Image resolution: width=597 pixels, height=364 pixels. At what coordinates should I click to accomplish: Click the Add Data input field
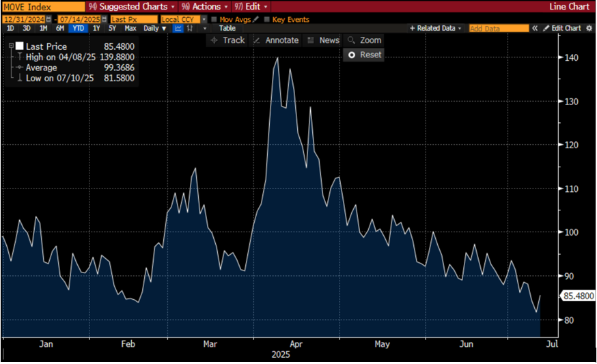click(x=499, y=28)
